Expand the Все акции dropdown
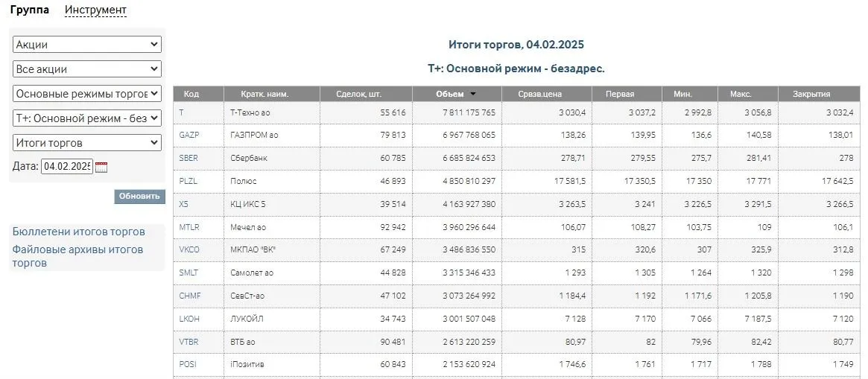868x379 pixels. point(86,69)
